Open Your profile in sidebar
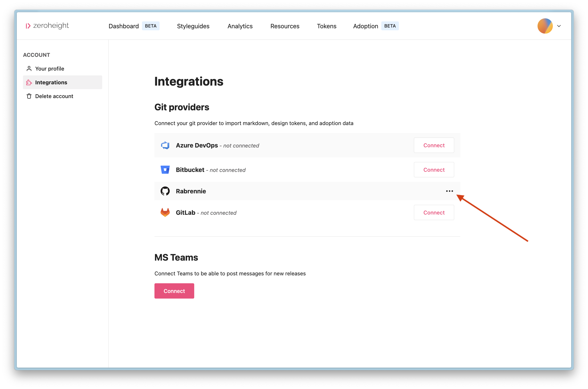Screen dimensions: 588x389 [x=62, y=69]
